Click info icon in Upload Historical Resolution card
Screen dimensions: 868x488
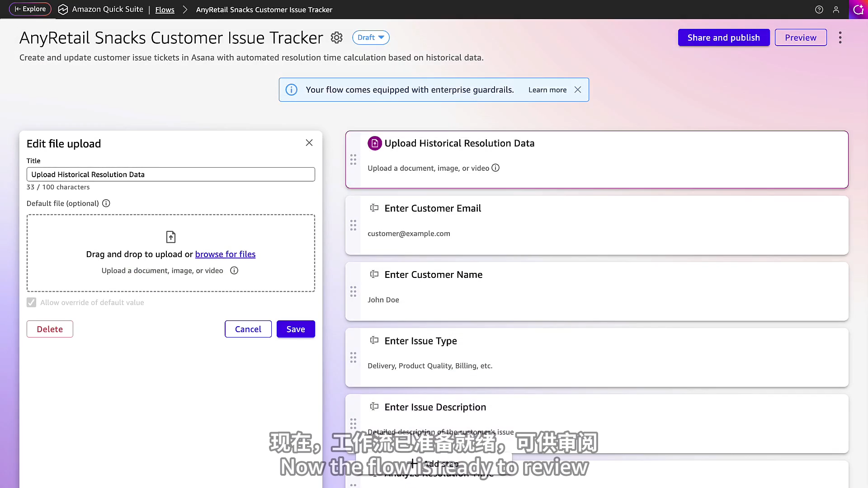pyautogui.click(x=495, y=168)
